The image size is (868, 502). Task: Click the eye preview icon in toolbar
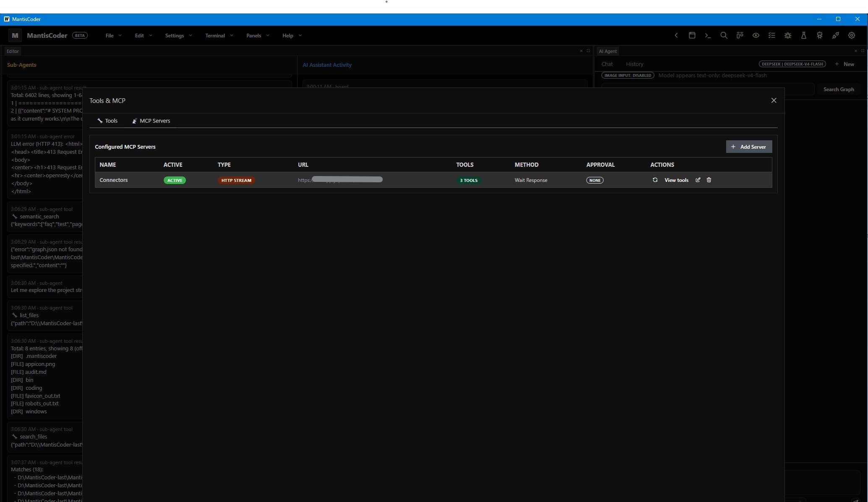click(756, 36)
